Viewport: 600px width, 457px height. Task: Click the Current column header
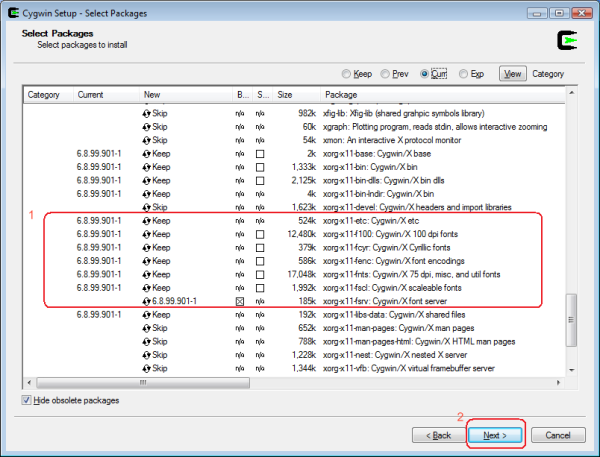click(x=106, y=95)
